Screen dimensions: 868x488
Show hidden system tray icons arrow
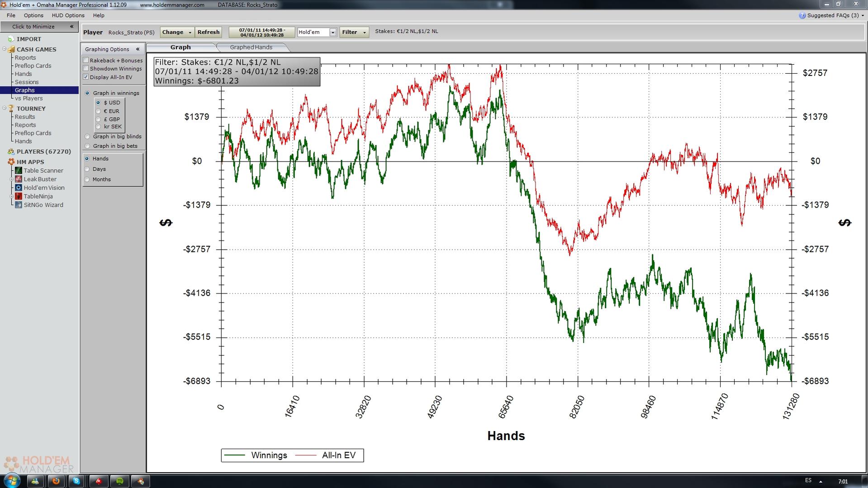point(821,482)
